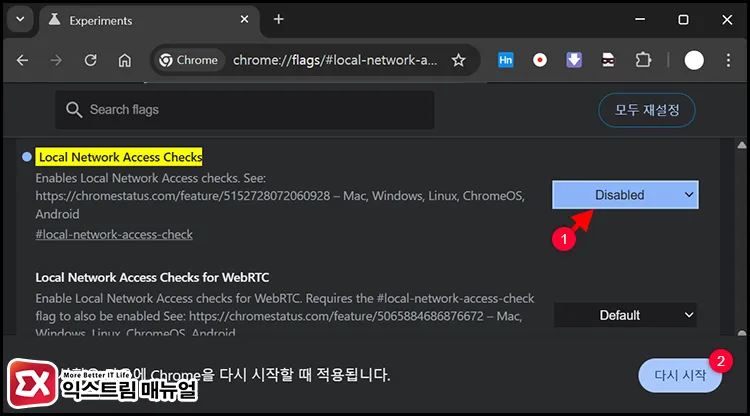Minimize the Chrome window
Viewport: 750px width, 416px height.
[x=640, y=20]
